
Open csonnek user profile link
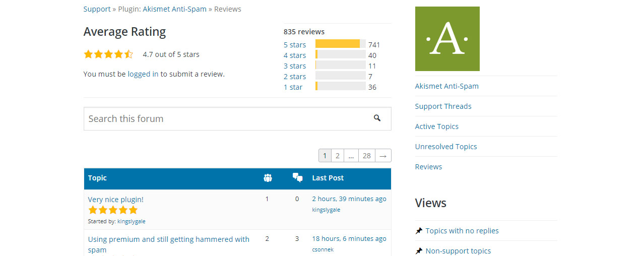[323, 249]
